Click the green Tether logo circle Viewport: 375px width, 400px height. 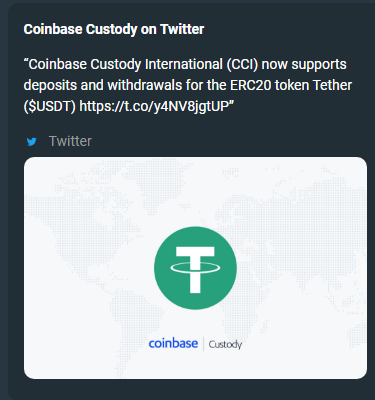click(x=195, y=268)
